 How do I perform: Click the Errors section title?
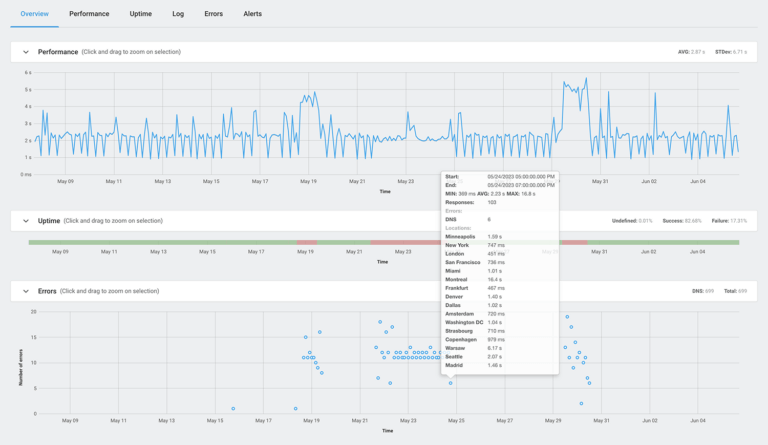(x=47, y=291)
